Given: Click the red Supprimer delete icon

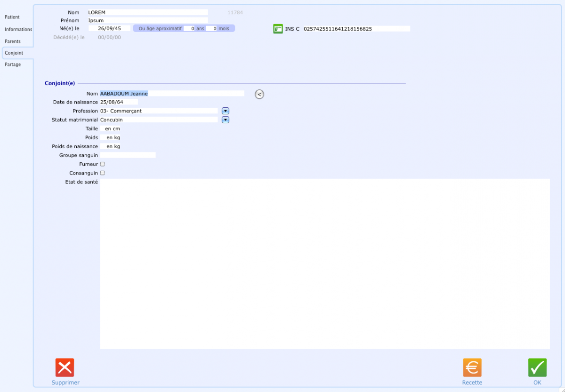Looking at the screenshot, I should 65,368.
